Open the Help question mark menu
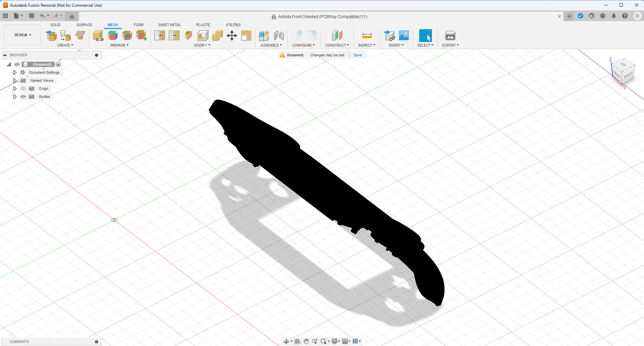The width and height of the screenshot is (644, 346). [x=625, y=16]
